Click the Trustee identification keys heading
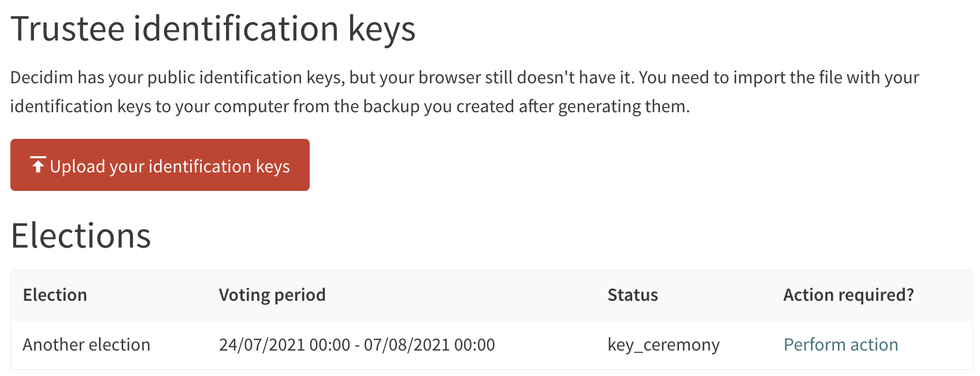 coord(213,29)
